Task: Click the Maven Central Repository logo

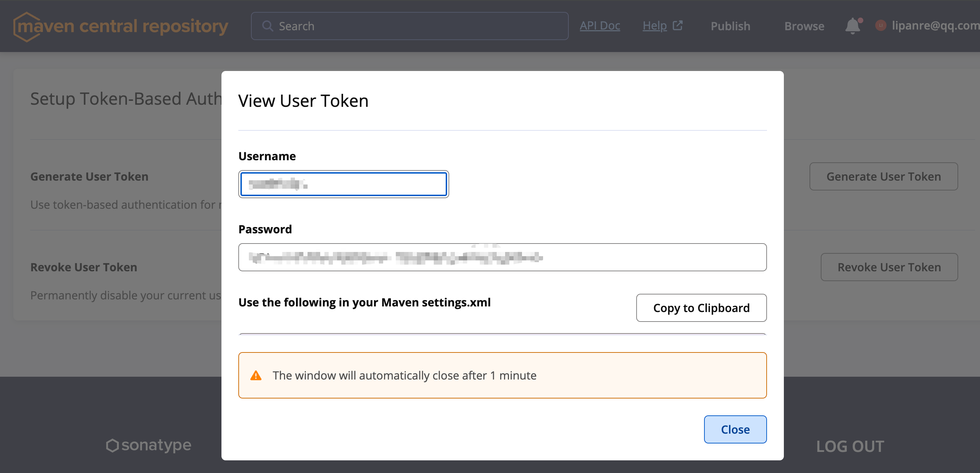Action: (x=120, y=26)
